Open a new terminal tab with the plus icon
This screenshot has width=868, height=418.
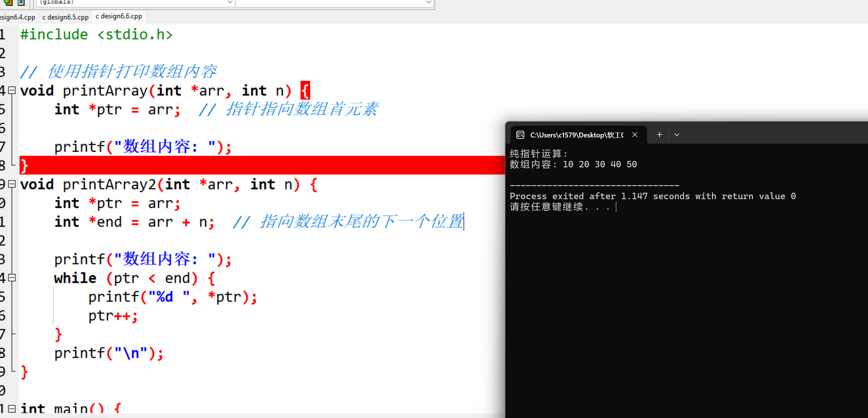coord(659,134)
